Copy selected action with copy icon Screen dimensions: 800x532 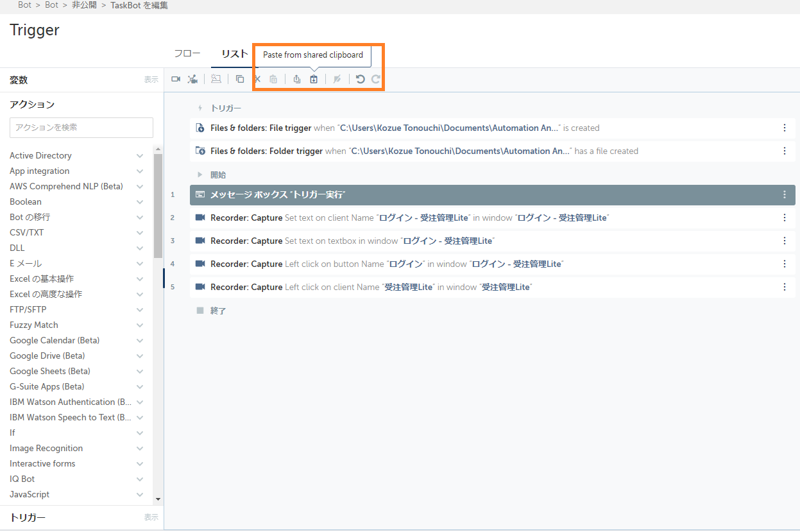240,79
